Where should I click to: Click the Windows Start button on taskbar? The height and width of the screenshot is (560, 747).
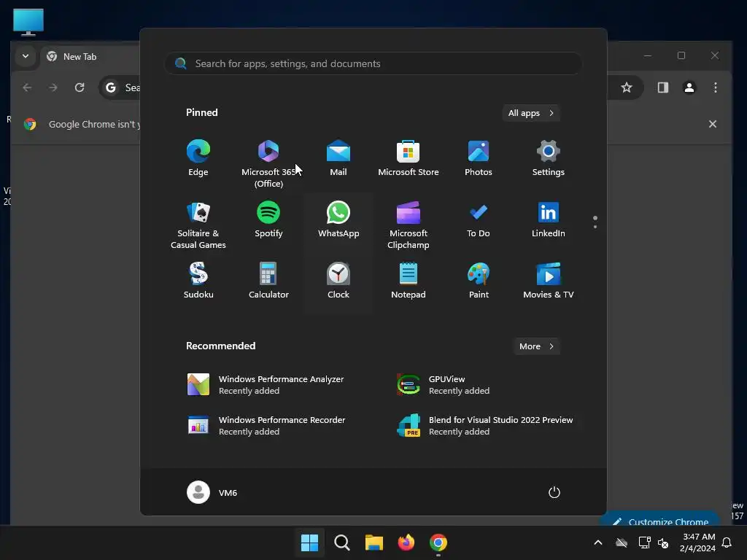[309, 542]
